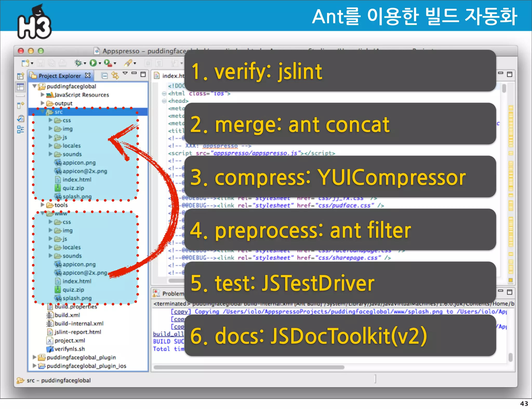Collapse the <html> fold marker in editor

[x=164, y=93]
